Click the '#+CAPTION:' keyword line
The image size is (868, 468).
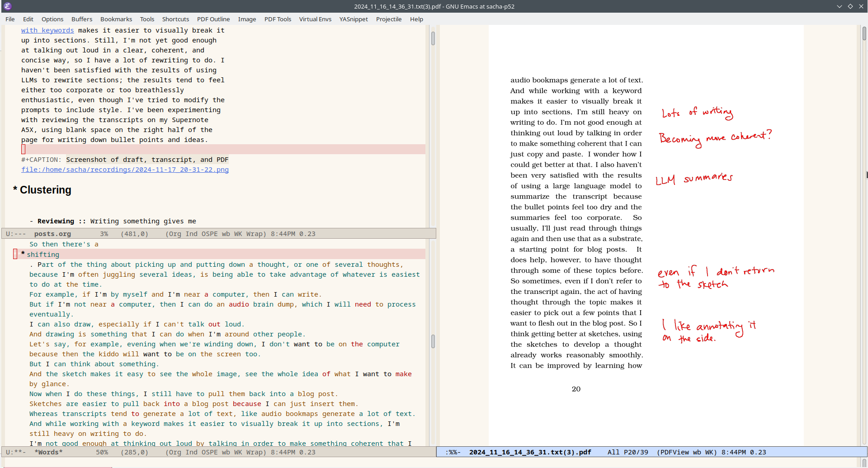tap(41, 160)
